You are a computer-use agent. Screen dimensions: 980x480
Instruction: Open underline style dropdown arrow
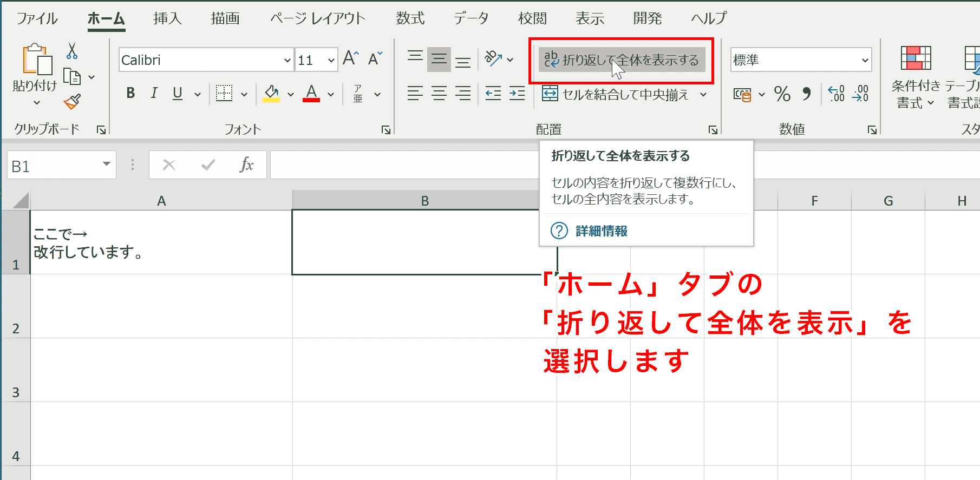pyautogui.click(x=198, y=94)
